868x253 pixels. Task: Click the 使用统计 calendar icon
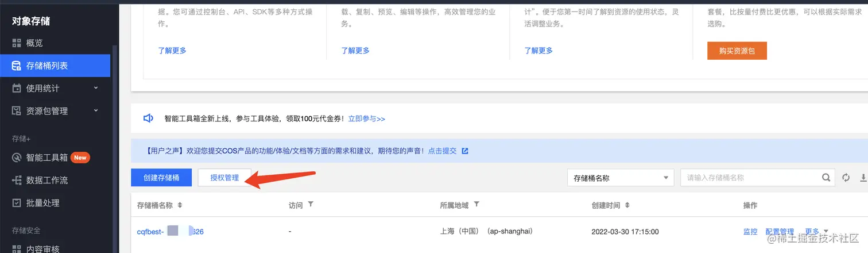pos(17,88)
